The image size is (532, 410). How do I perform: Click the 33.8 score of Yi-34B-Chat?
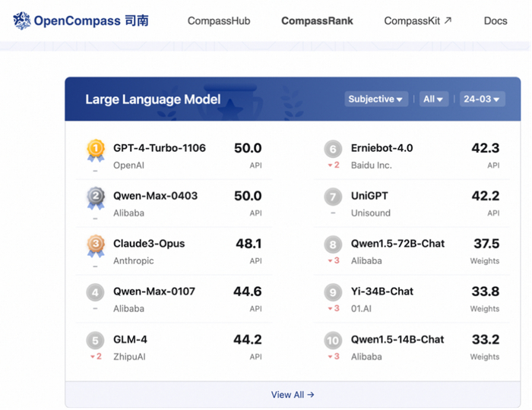point(486,292)
